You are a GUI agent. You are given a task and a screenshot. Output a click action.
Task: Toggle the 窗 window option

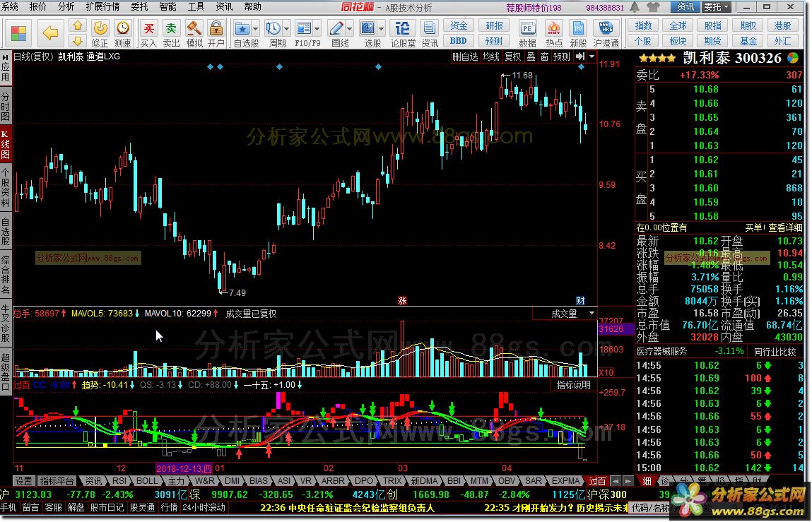(544, 57)
